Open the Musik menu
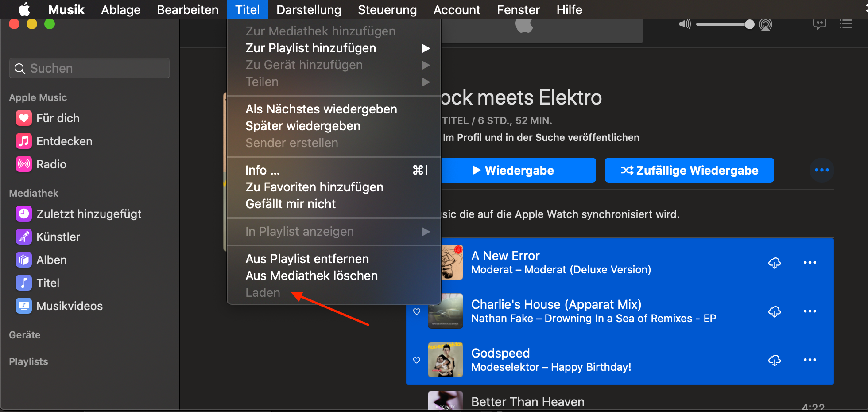 (66, 9)
